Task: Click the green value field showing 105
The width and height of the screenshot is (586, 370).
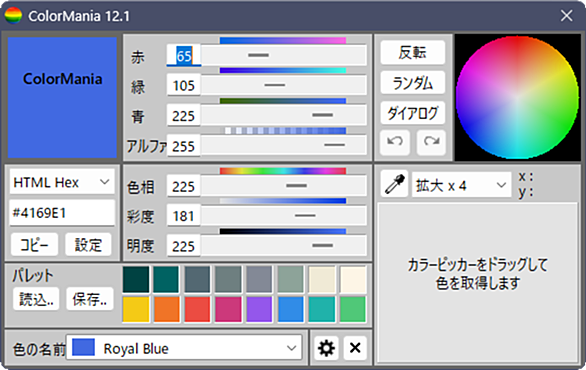Action: click(183, 86)
